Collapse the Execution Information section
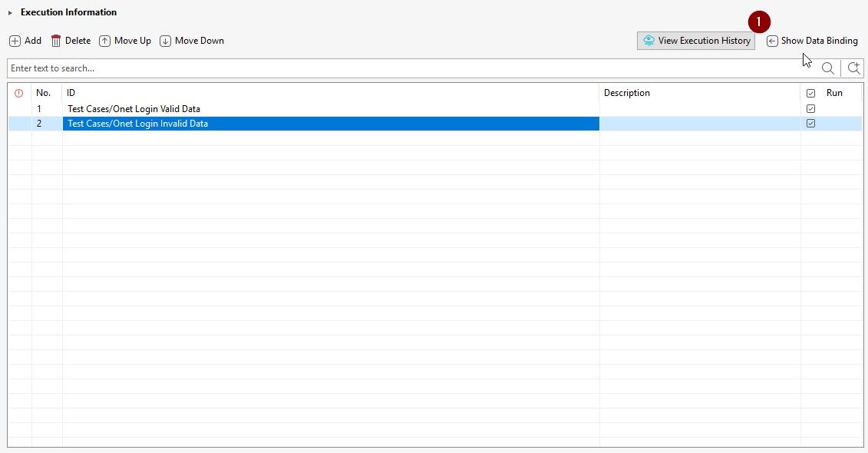Image resolution: width=868 pixels, height=453 pixels. [11, 13]
